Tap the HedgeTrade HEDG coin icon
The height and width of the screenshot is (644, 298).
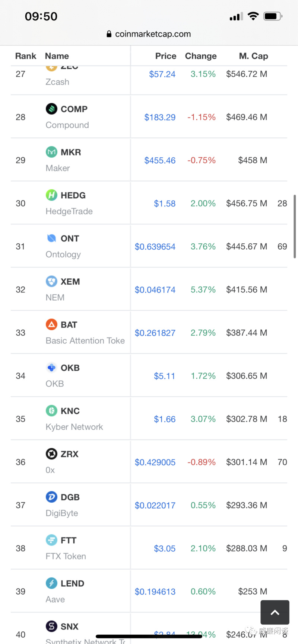coord(51,195)
